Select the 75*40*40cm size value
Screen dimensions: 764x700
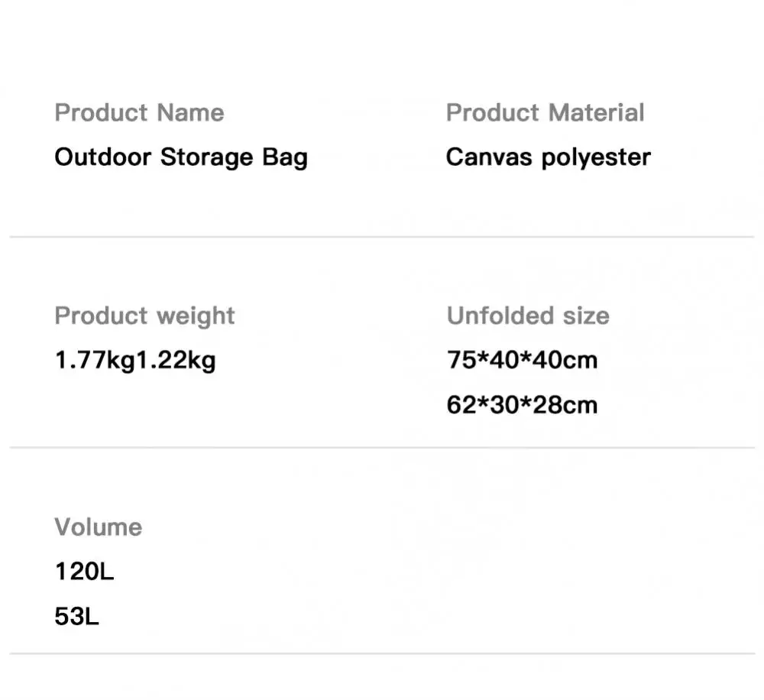click(522, 359)
